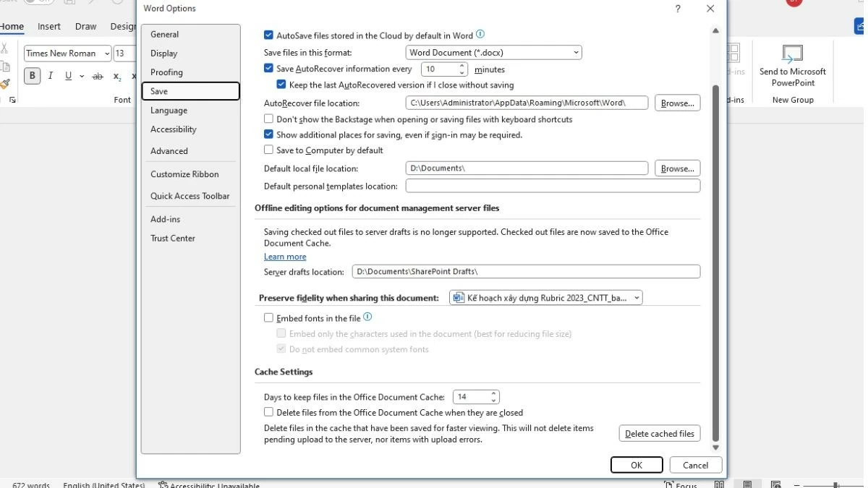Apply Strikethrough formatting
This screenshot has width=868, height=488.
(98, 76)
